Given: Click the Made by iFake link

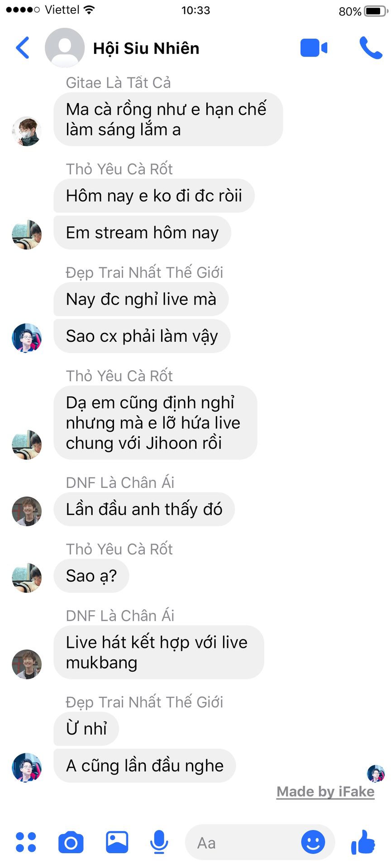Looking at the screenshot, I should pos(325,792).
